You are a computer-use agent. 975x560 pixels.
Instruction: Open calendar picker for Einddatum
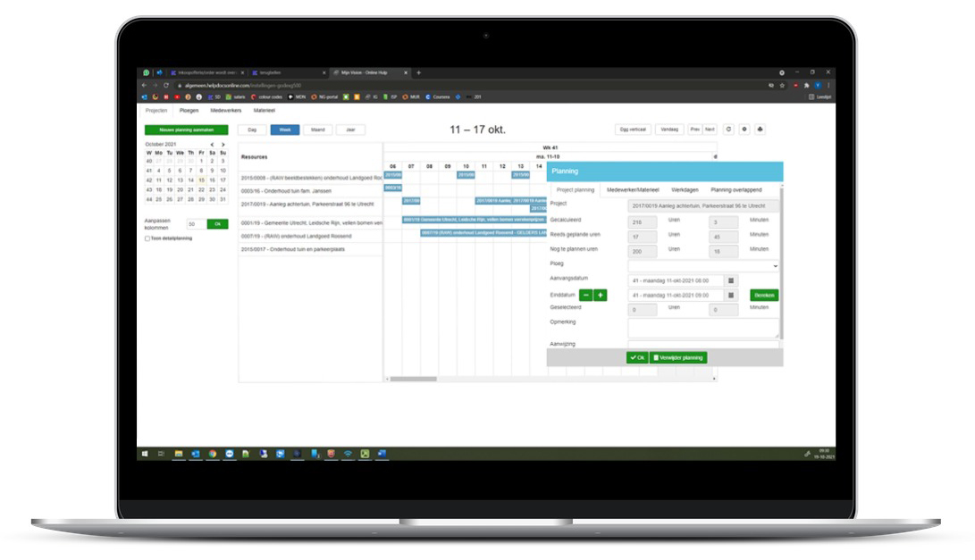[730, 295]
